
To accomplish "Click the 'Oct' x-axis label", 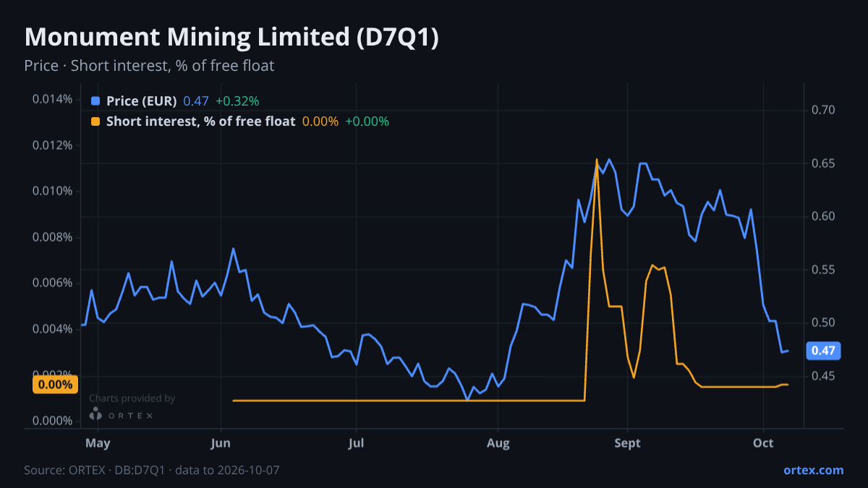I will click(764, 443).
